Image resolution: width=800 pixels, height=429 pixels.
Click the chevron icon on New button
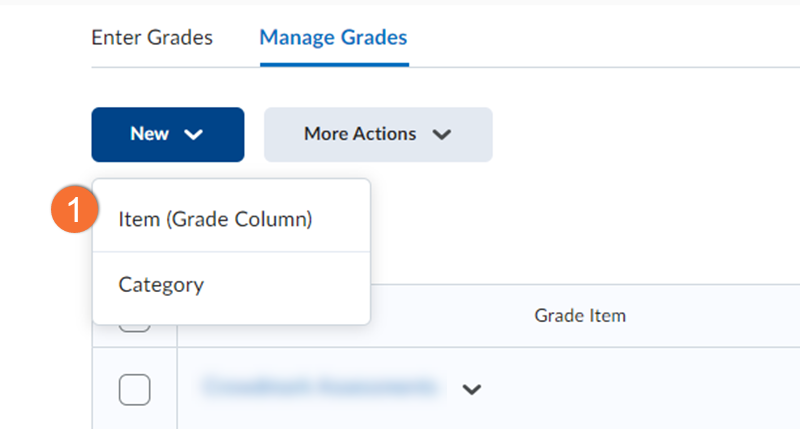point(194,134)
